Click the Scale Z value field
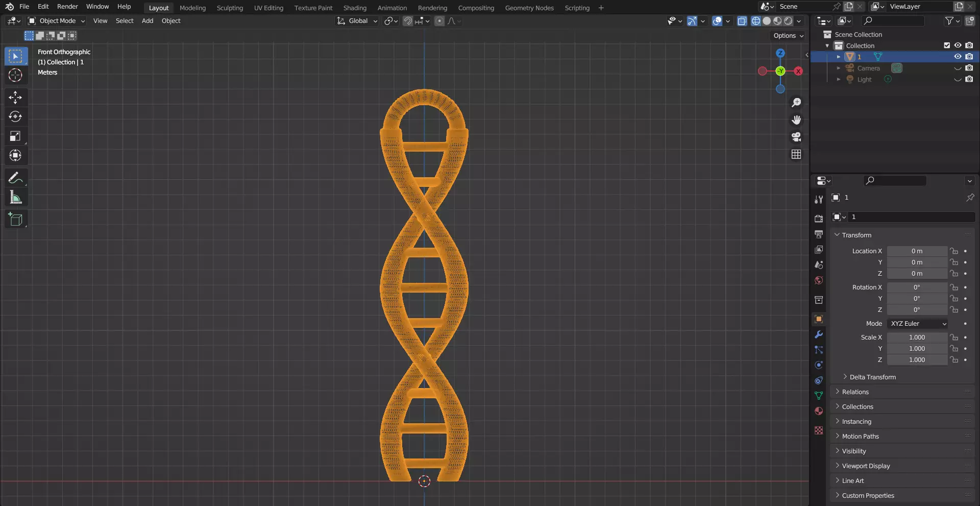Image resolution: width=980 pixels, height=506 pixels. [x=917, y=360]
